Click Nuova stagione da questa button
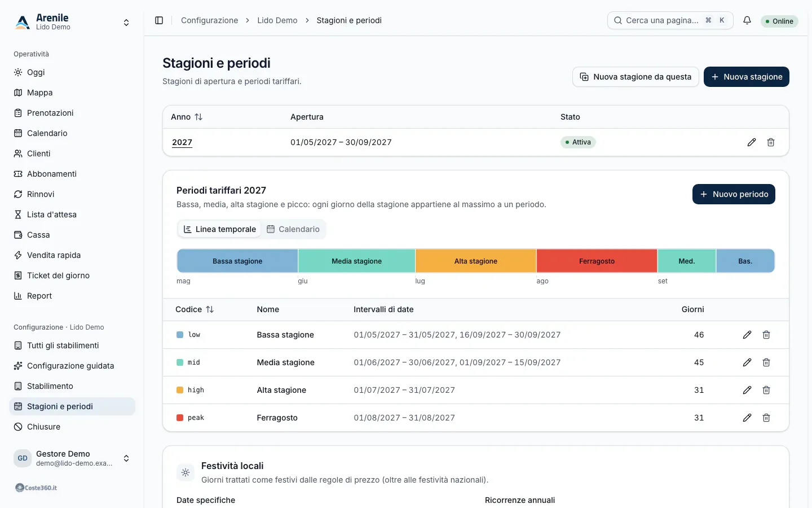This screenshot has width=812, height=508. click(x=636, y=77)
